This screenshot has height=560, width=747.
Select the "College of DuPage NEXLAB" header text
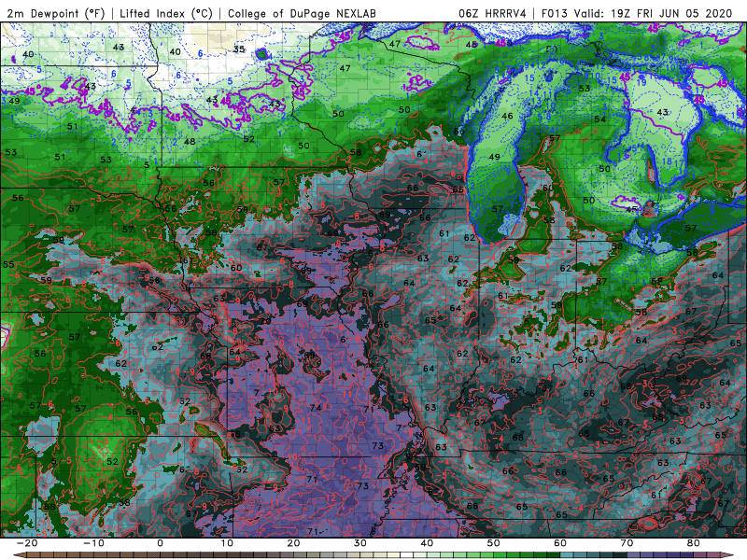point(302,13)
